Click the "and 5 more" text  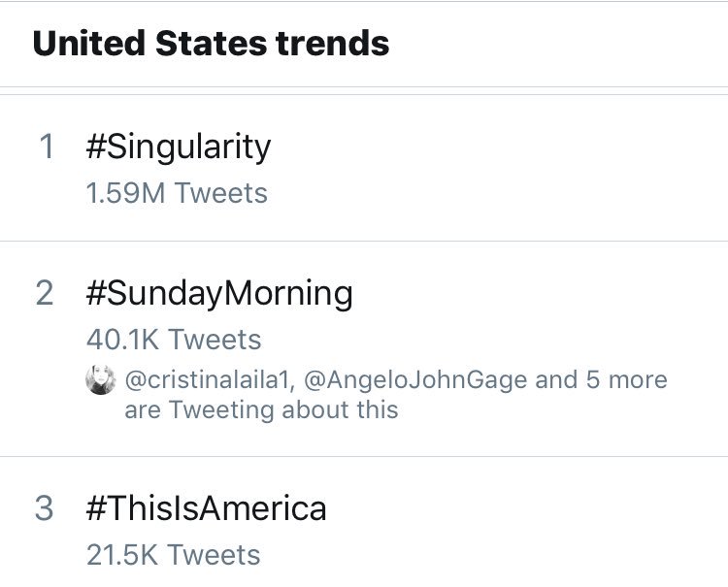click(x=602, y=379)
